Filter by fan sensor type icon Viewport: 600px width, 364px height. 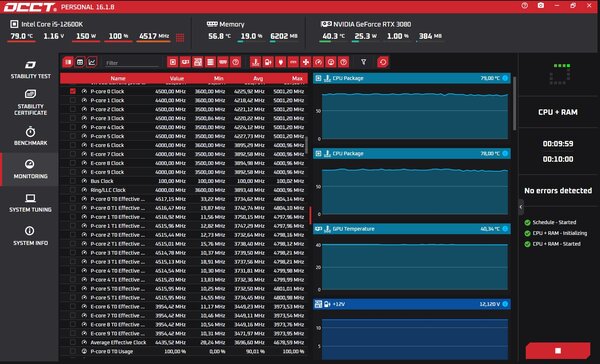pos(306,62)
